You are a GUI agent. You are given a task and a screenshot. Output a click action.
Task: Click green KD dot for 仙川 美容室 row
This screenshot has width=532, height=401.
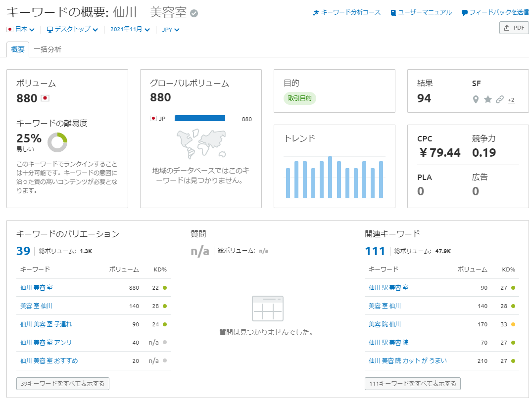[x=165, y=288]
